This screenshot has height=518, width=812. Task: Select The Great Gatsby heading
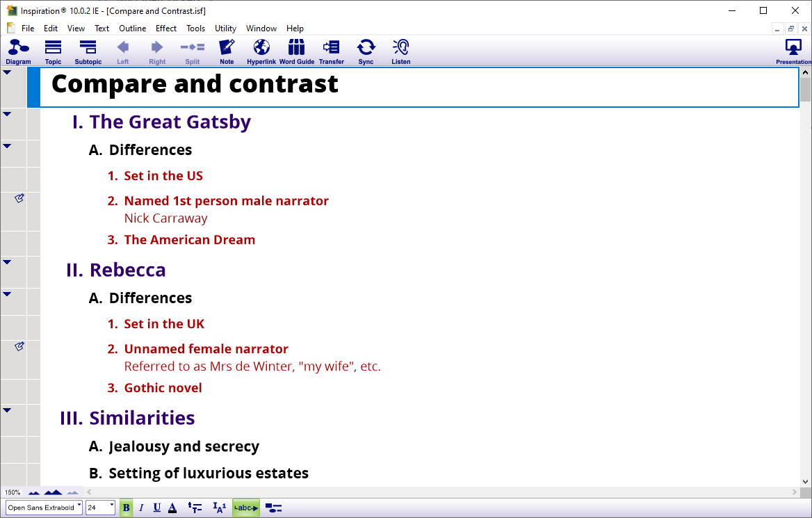170,122
